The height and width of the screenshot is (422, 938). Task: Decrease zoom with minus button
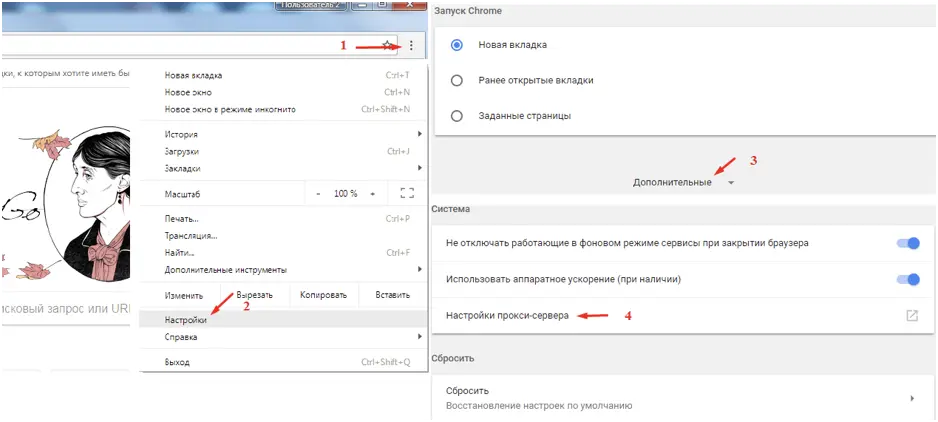point(318,194)
